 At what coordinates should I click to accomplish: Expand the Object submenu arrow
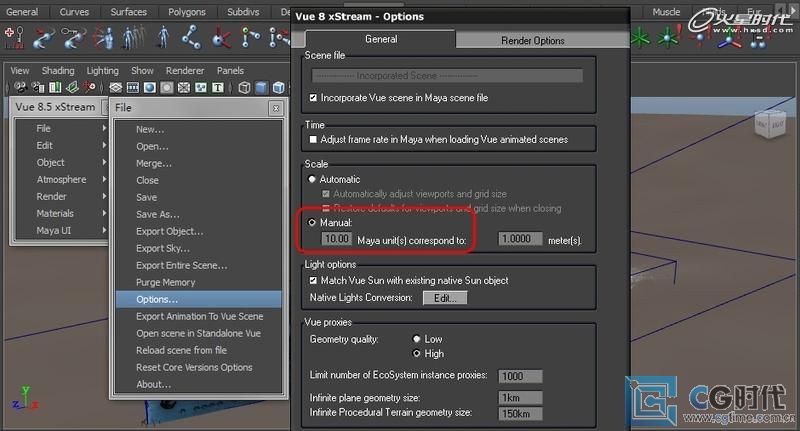pos(104,162)
